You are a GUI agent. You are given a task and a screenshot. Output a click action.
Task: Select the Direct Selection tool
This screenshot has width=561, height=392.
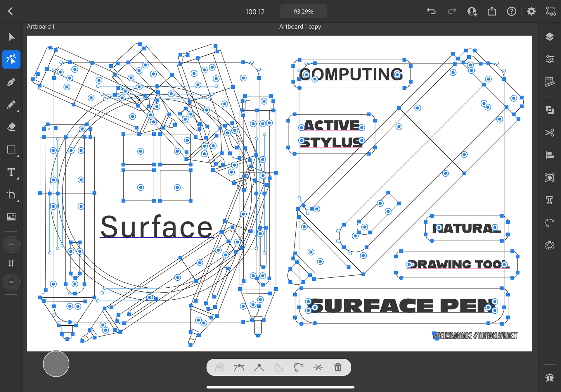[x=11, y=59]
